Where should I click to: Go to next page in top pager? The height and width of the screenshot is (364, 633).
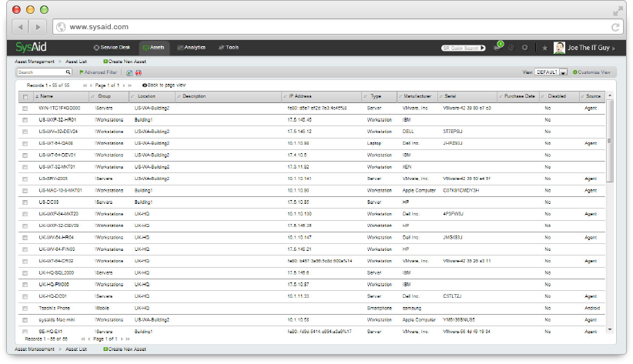point(123,85)
